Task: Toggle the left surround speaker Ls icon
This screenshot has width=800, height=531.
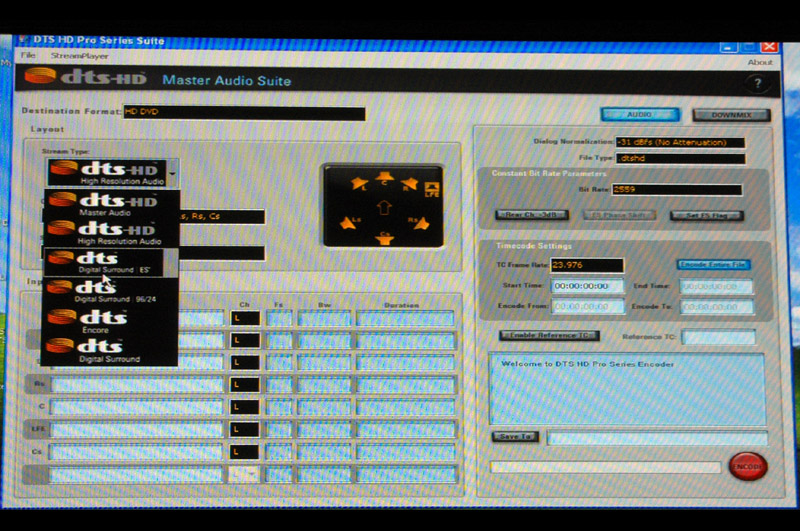Action: [346, 222]
